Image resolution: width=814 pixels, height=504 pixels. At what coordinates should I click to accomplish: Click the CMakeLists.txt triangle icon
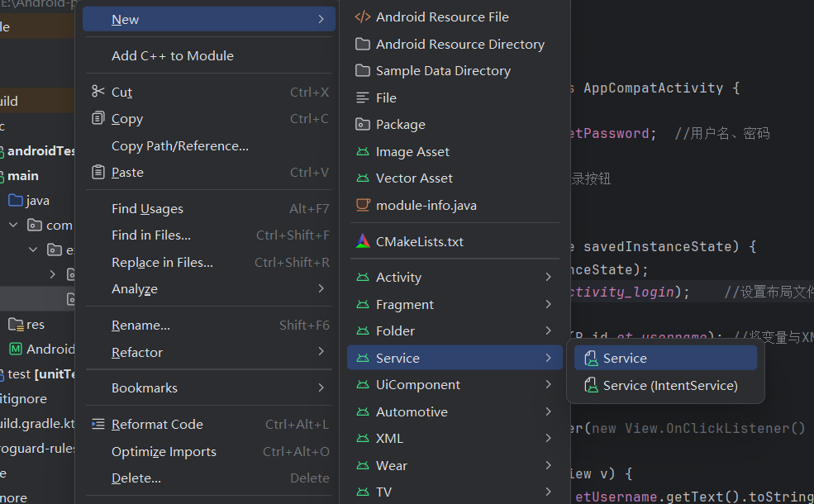coord(362,242)
